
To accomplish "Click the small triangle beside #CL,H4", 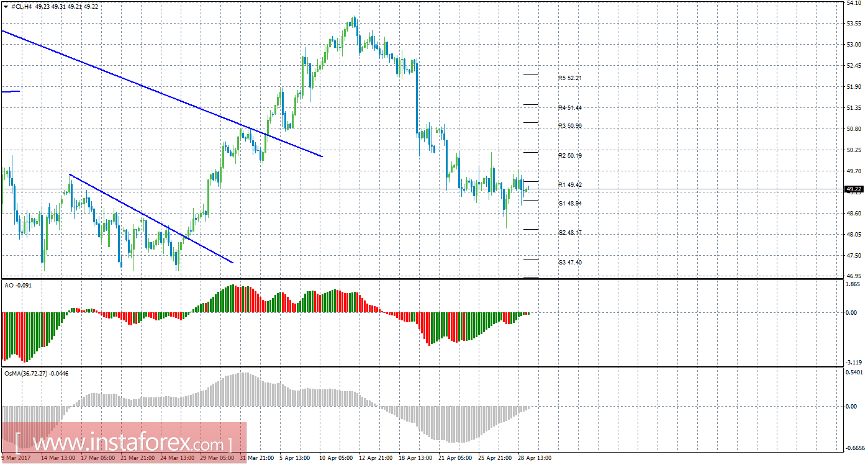I will pyautogui.click(x=6, y=6).
